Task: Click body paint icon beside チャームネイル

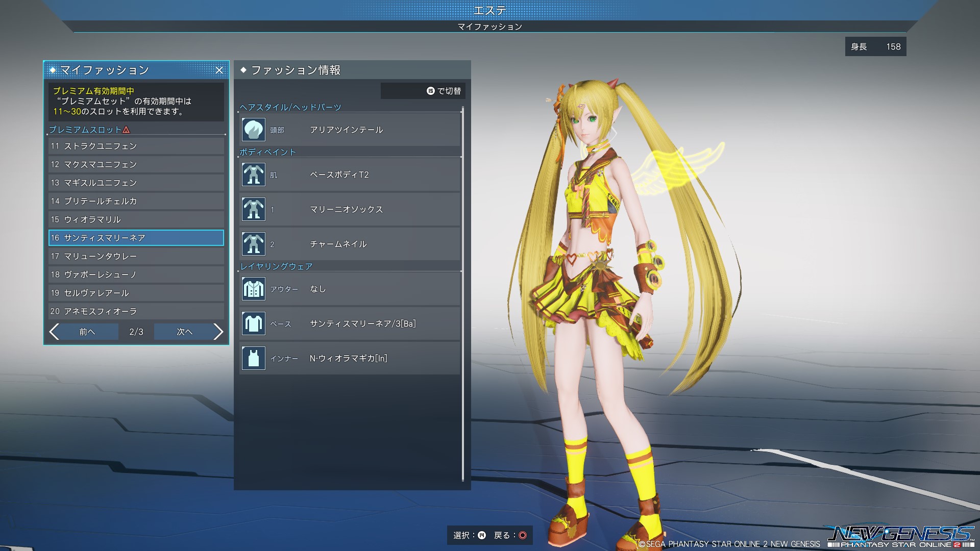Action: click(x=253, y=244)
